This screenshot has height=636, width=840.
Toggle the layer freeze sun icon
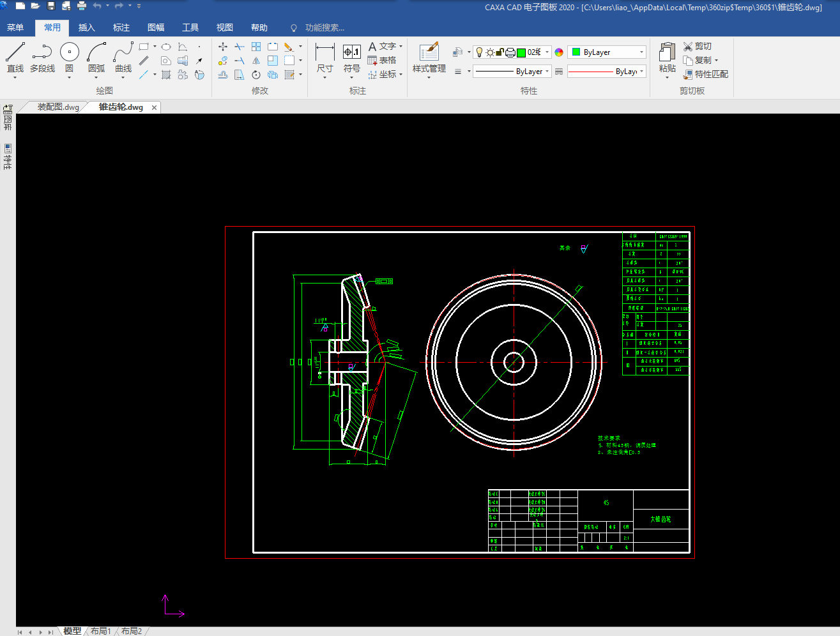[x=490, y=52]
